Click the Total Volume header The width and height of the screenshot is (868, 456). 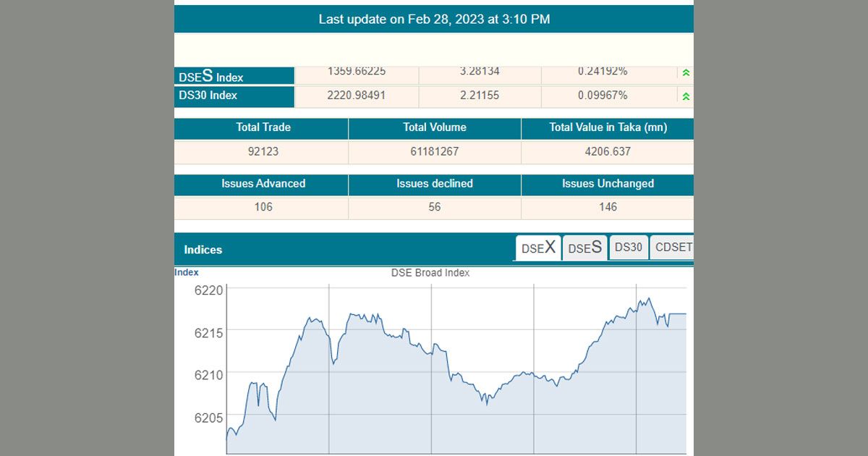point(435,127)
